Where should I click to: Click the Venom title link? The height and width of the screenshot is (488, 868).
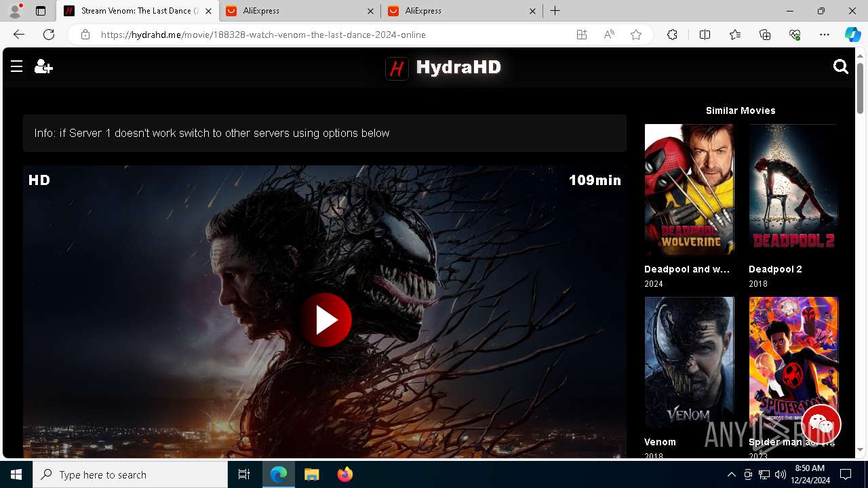point(660,442)
